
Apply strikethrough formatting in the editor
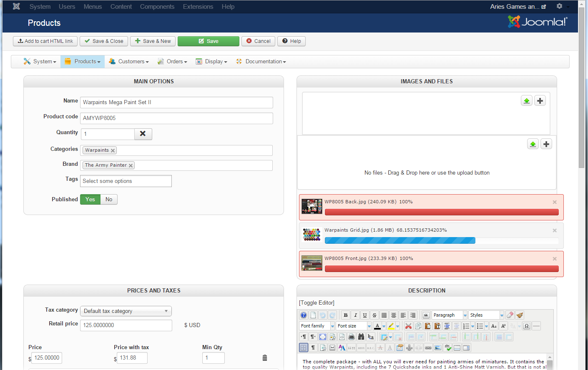point(374,315)
